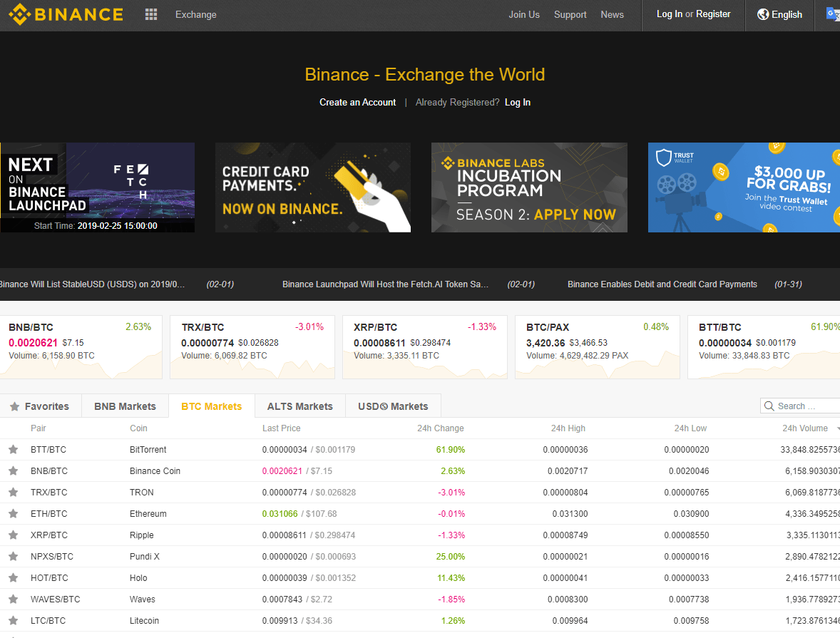Open the BNB/BTC ticker card
Viewport: 840px width, 638px height.
point(81,347)
